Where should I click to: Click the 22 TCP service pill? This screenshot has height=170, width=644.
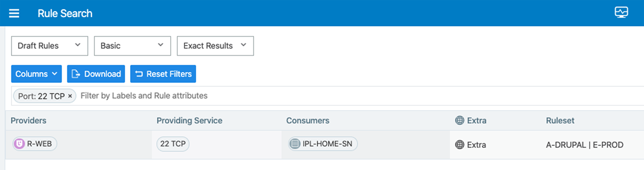pyautogui.click(x=173, y=144)
